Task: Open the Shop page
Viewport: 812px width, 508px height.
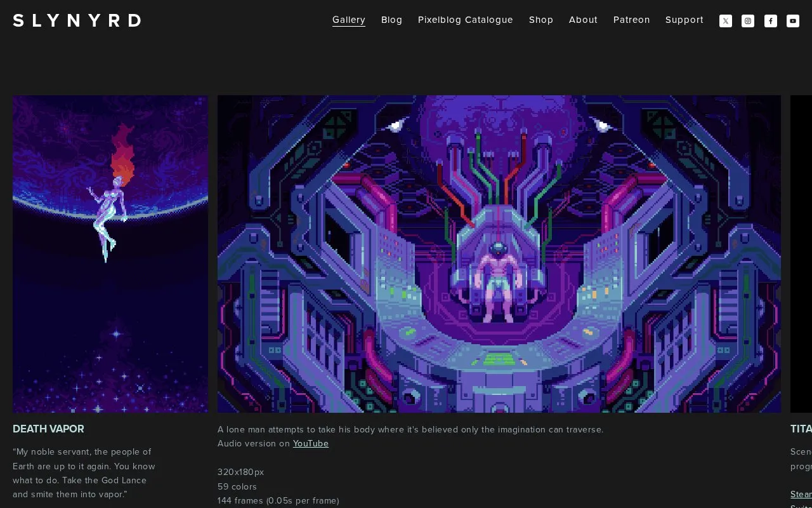Action: click(x=541, y=20)
